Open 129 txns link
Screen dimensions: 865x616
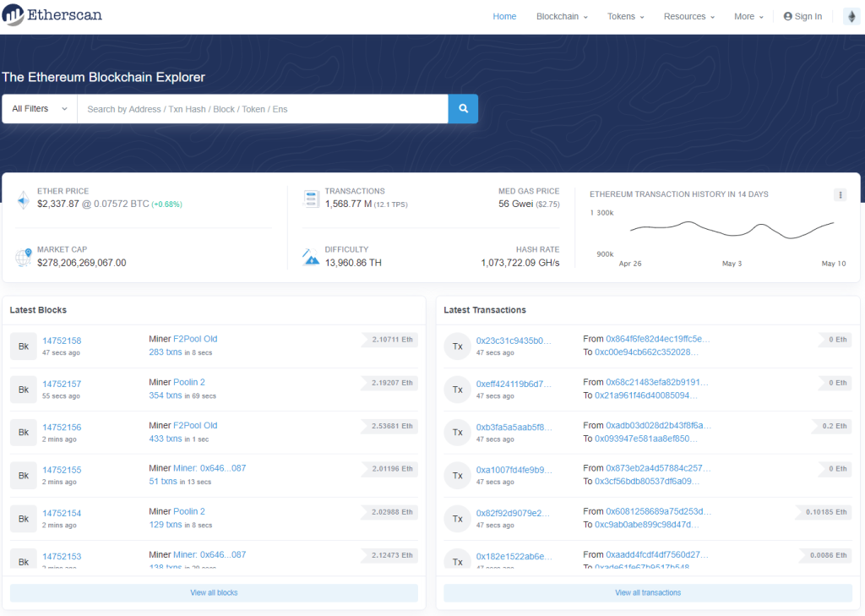pos(166,525)
